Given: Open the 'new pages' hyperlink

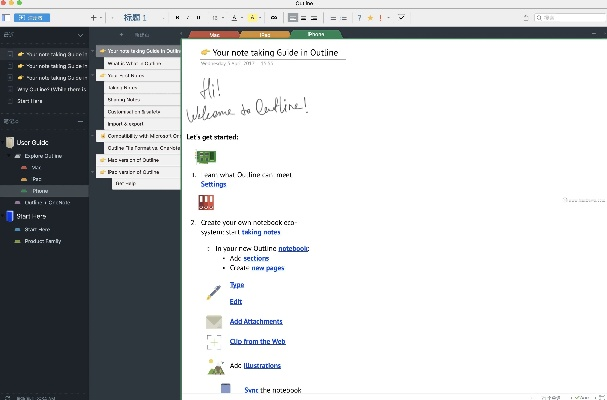Looking at the screenshot, I should (268, 268).
